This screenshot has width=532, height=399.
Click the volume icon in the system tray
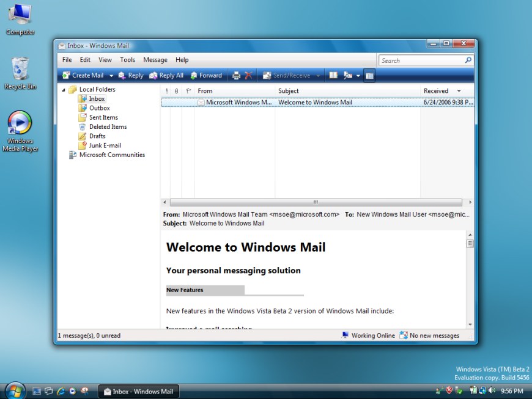pos(492,391)
